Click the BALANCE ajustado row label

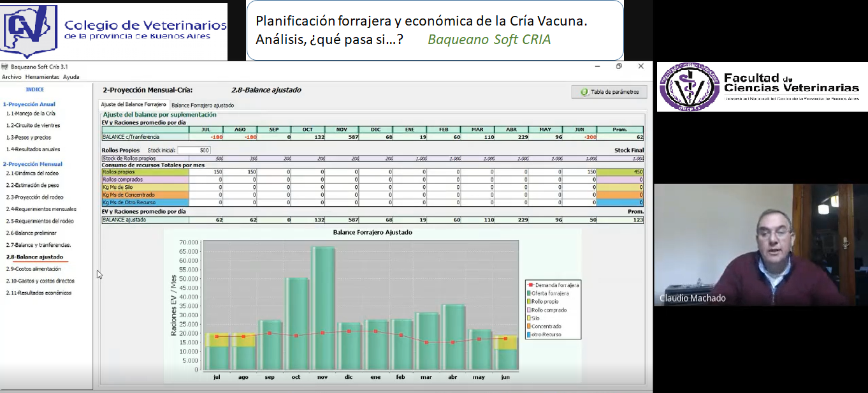click(x=145, y=219)
